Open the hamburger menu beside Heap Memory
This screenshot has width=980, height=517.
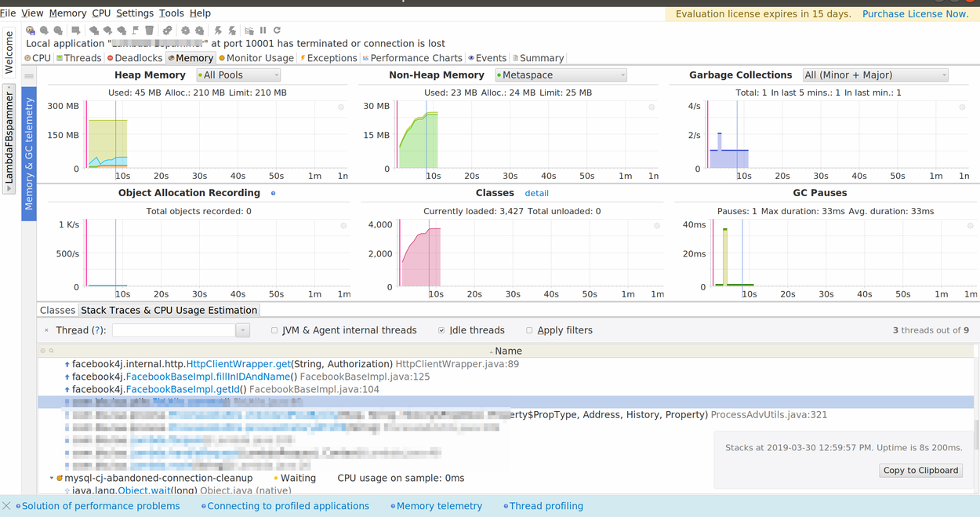coord(29,76)
